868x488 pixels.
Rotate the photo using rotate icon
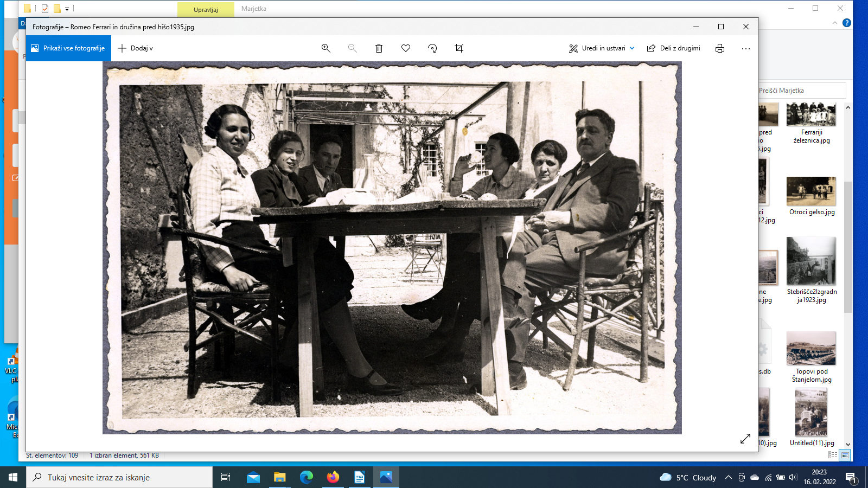pos(432,48)
